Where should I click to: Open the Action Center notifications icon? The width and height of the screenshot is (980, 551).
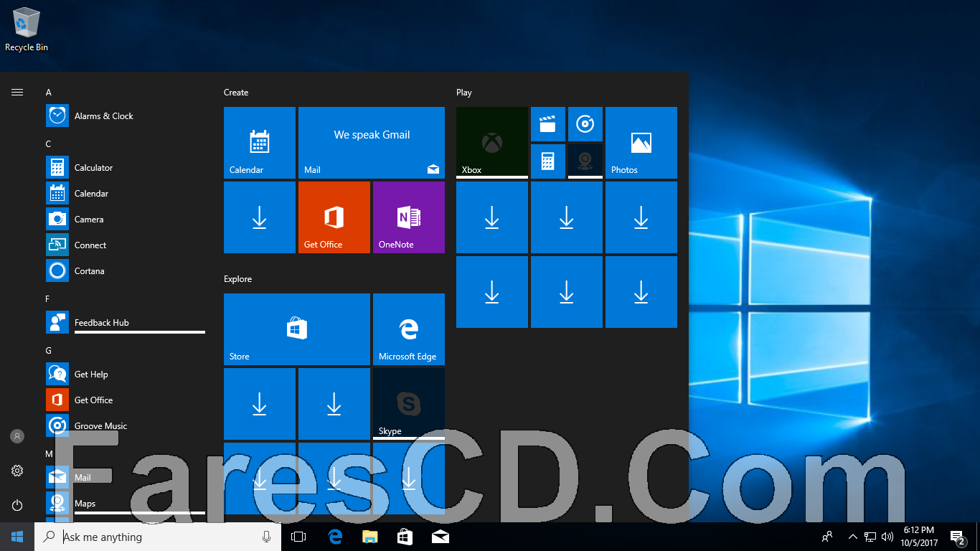pyautogui.click(x=957, y=537)
